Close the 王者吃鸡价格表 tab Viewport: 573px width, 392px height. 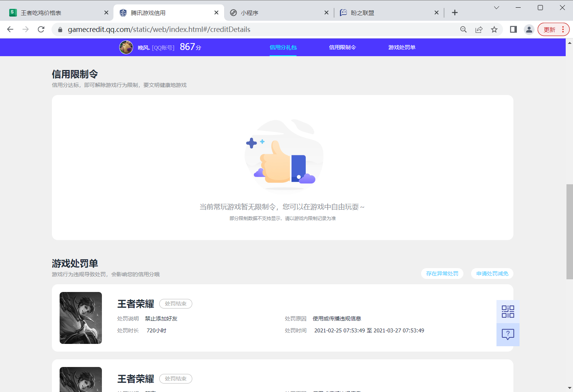tap(107, 13)
